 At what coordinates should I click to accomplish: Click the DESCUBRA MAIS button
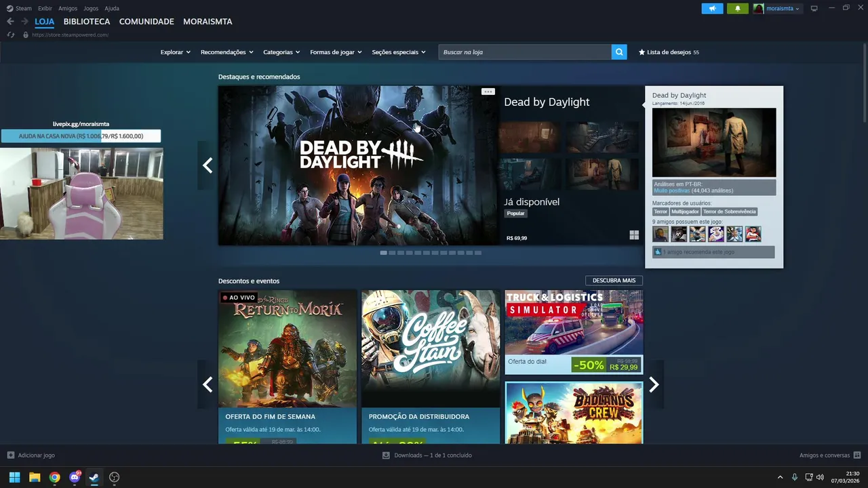point(614,281)
